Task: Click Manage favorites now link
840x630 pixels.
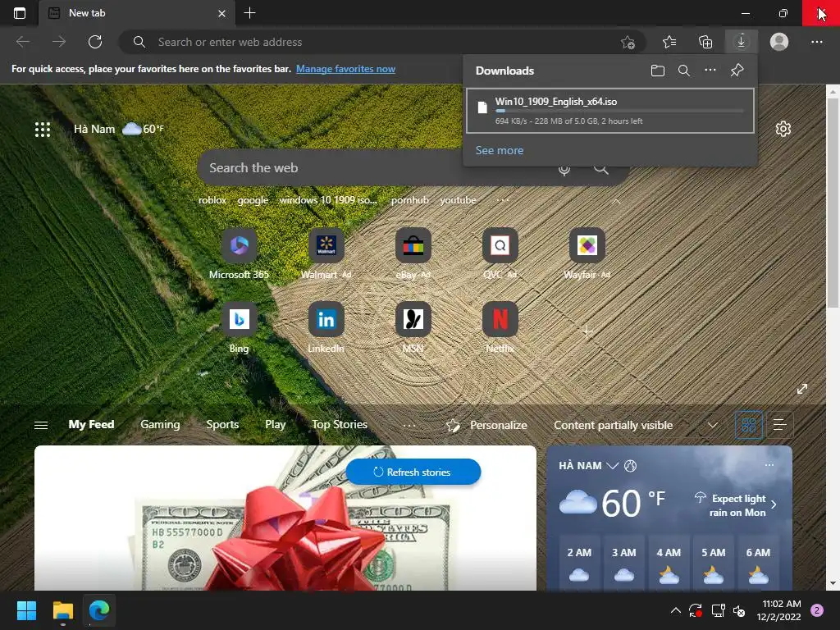Action: (345, 69)
